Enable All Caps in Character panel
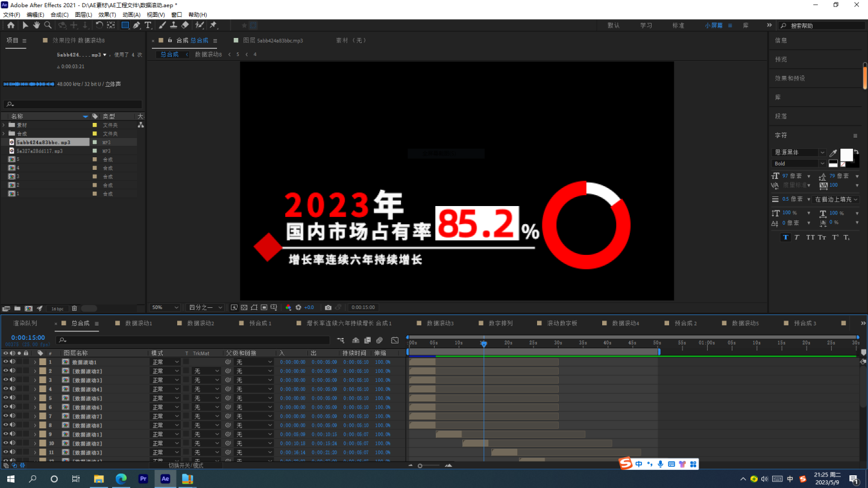Viewport: 868px width, 488px height. (x=810, y=237)
